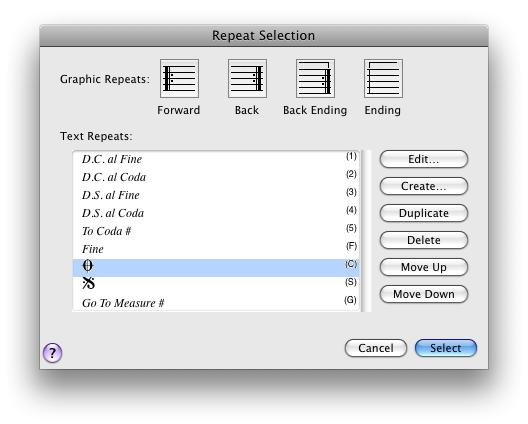The height and width of the screenshot is (424, 528).
Task: Select the Forward repeat barline icon
Action: [x=179, y=78]
